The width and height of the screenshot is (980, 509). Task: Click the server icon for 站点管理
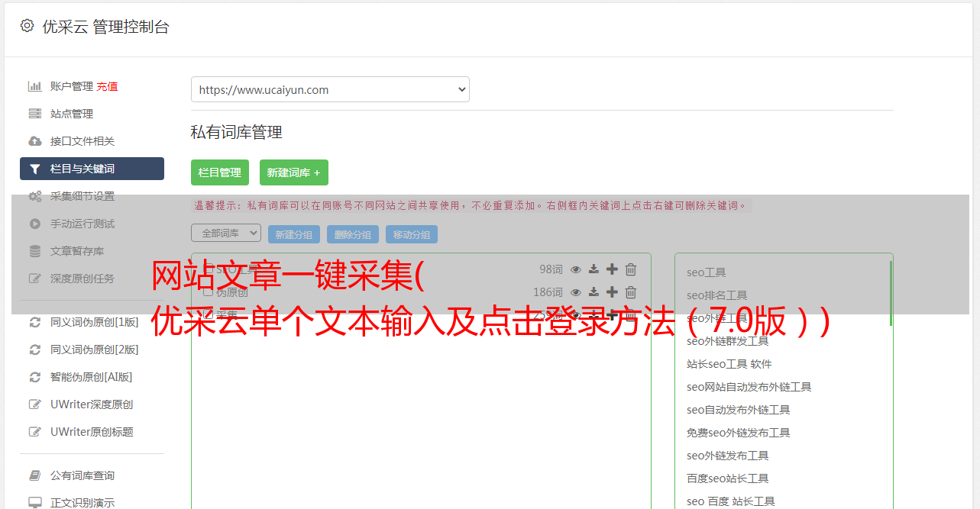pos(35,114)
